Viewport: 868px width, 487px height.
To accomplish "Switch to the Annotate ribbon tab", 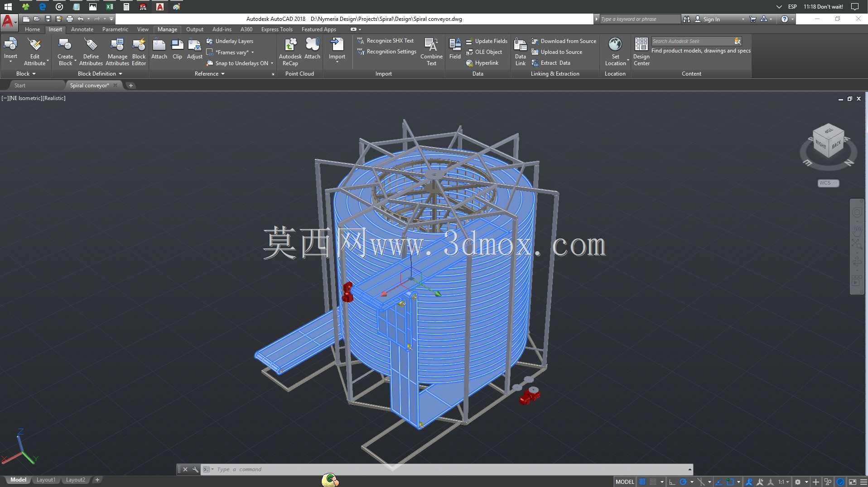I will click(82, 29).
